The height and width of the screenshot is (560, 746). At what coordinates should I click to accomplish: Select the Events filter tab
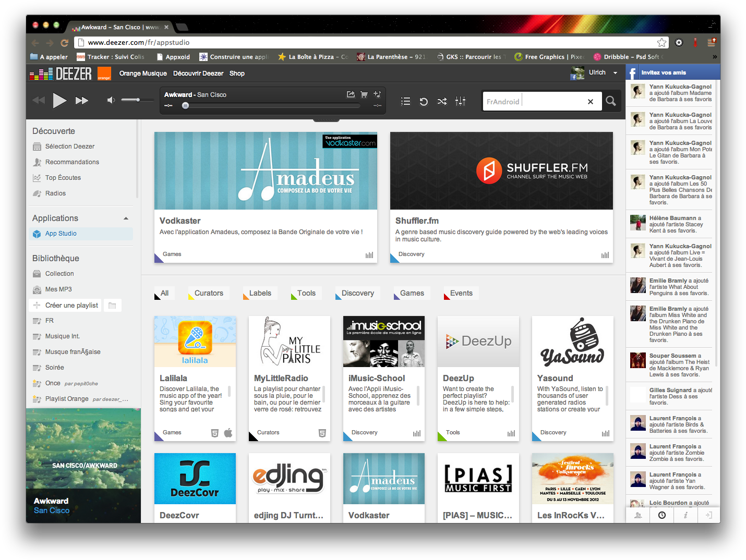(x=461, y=293)
